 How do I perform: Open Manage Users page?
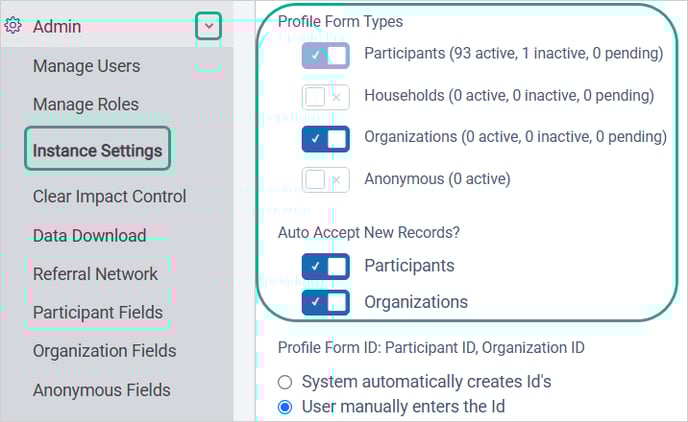86,66
